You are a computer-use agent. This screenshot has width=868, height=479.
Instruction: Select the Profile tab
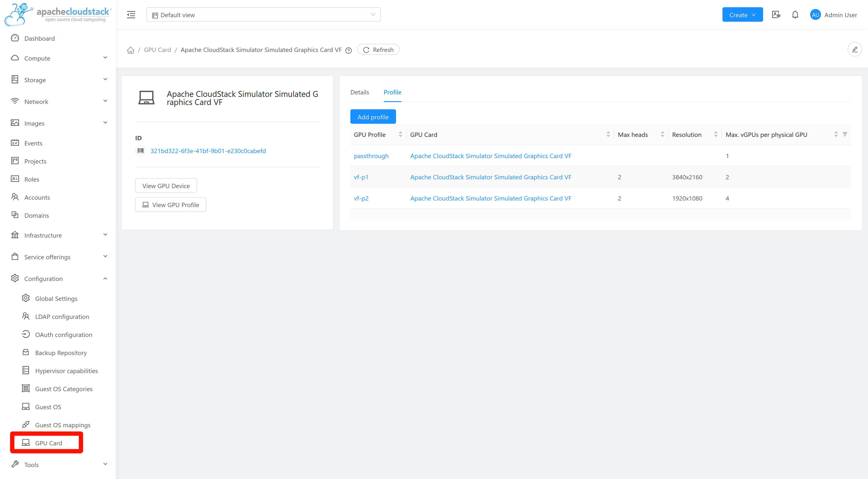coord(392,92)
